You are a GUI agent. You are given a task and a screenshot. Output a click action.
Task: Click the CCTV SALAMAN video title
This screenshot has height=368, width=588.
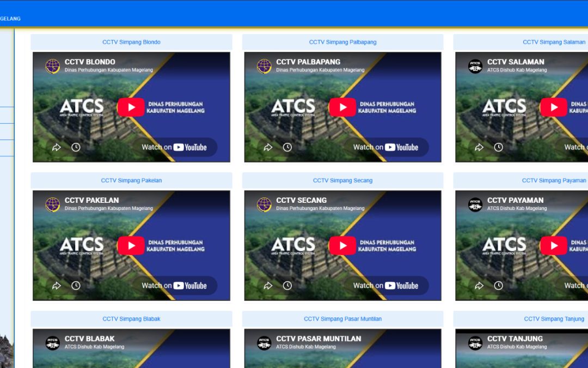[x=516, y=62]
